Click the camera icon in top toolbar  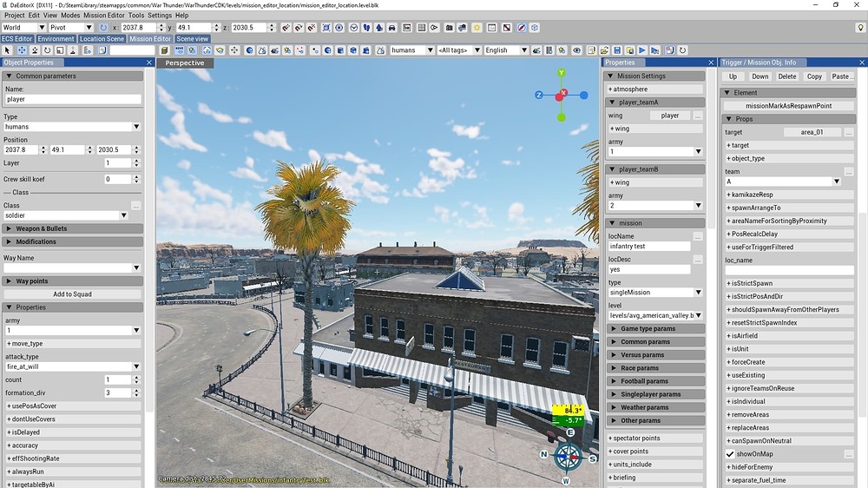pyautogui.click(x=449, y=28)
